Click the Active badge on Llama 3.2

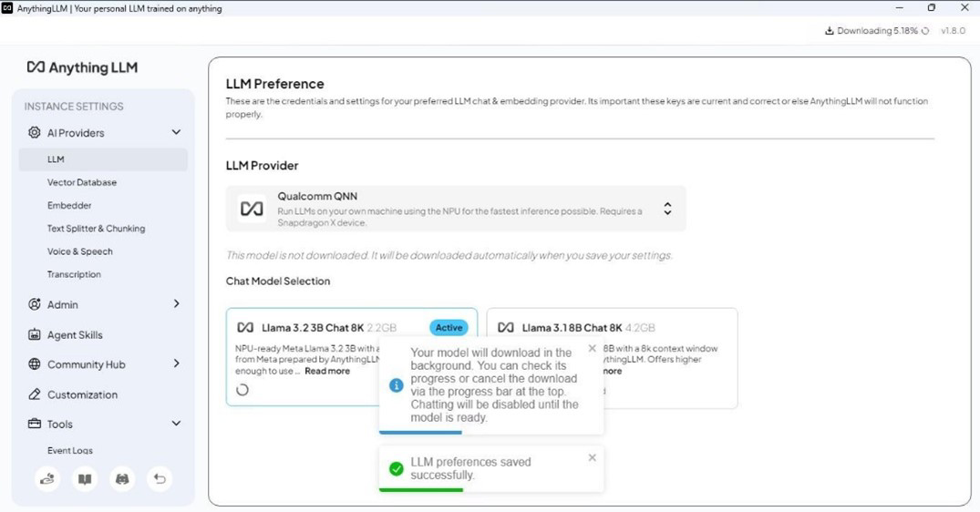(x=449, y=327)
